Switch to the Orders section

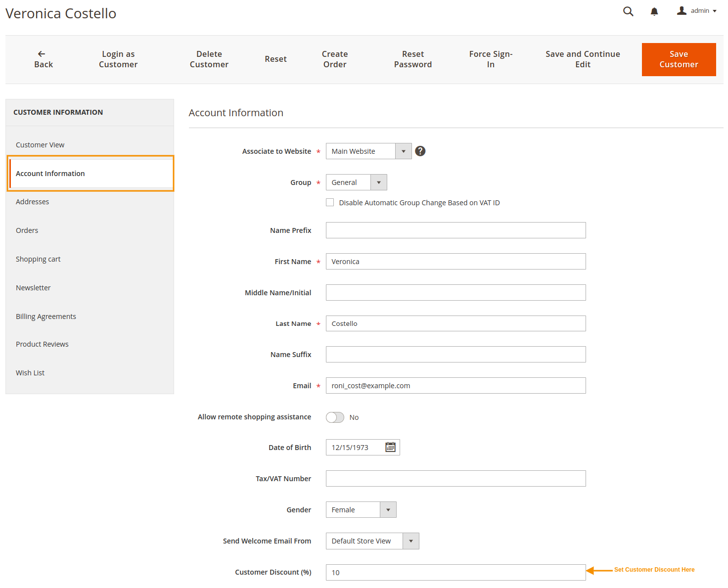click(x=27, y=230)
